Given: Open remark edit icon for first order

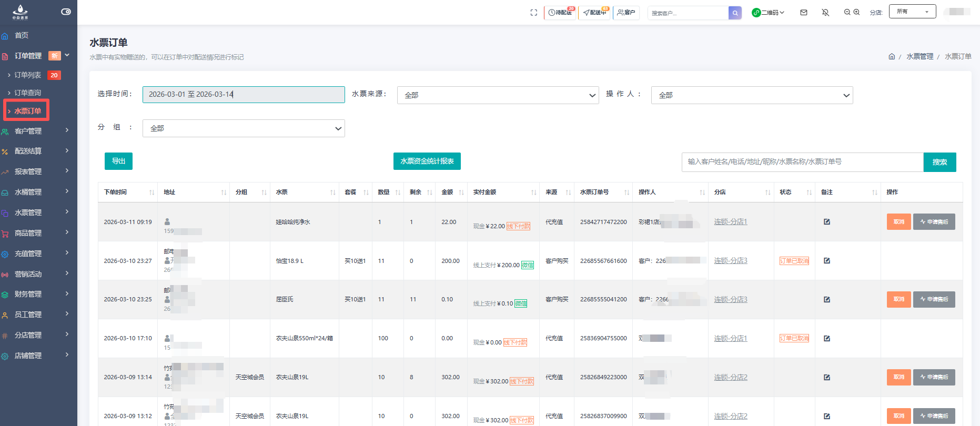Looking at the screenshot, I should tap(827, 222).
